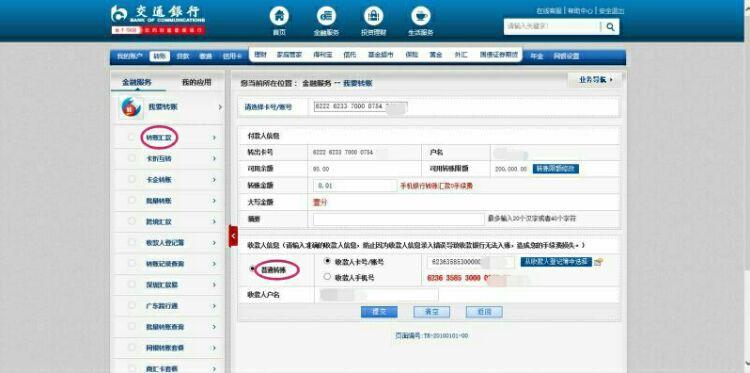Click the 提交 submit button

click(379, 312)
